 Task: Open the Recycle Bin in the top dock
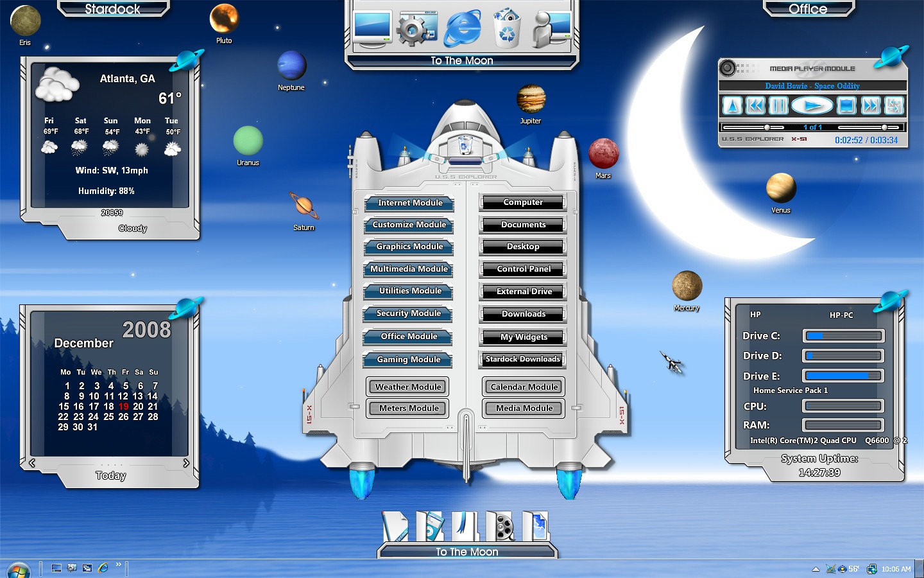[507, 28]
